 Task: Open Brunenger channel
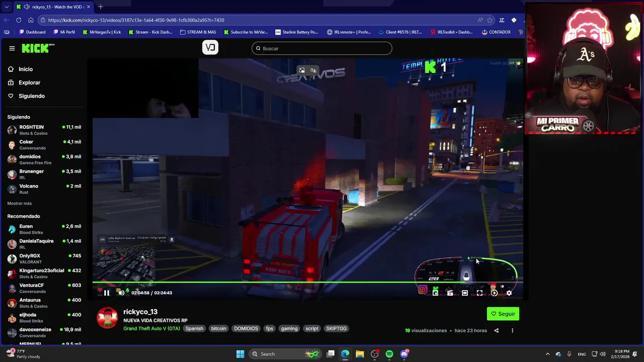[44, 174]
